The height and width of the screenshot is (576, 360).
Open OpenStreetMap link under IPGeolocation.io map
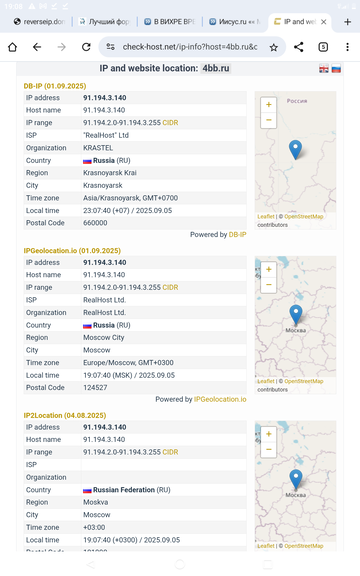(304, 381)
